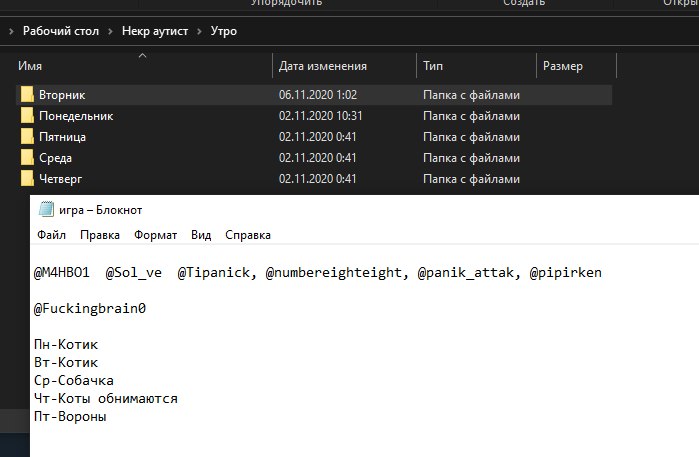Screen dimensions: 699x457
Task: Select the Пятница folder icon
Action: coord(27,136)
